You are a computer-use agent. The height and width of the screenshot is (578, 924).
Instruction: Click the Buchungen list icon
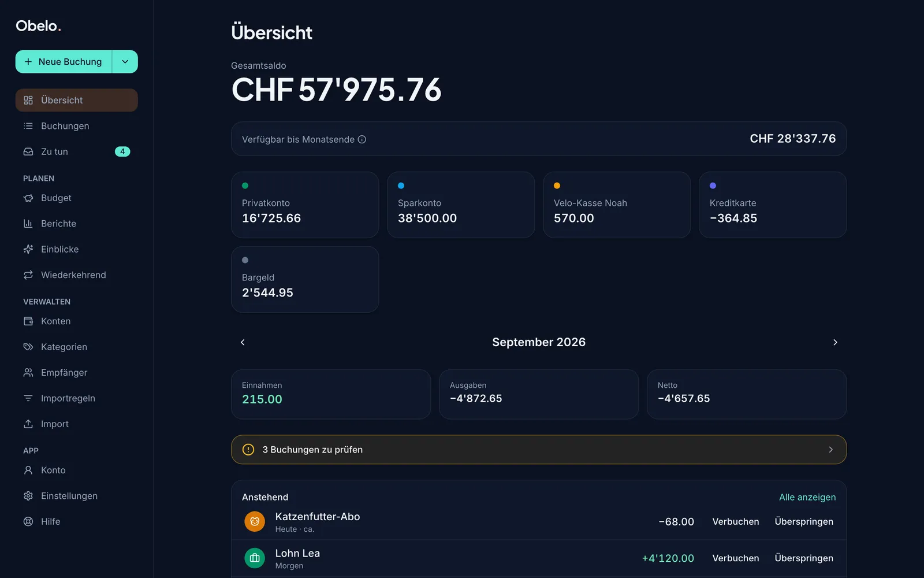[28, 126]
